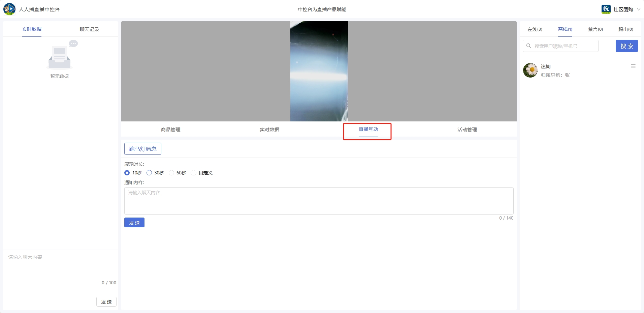Focus the left chat input box
The image size is (644, 313).
click(x=61, y=266)
